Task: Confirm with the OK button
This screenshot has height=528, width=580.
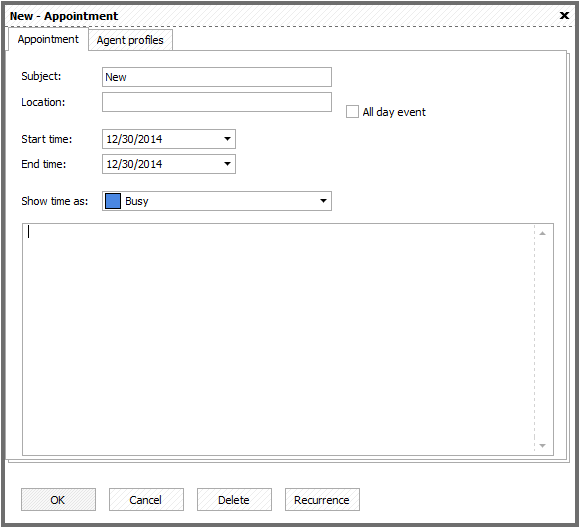Action: [x=58, y=500]
